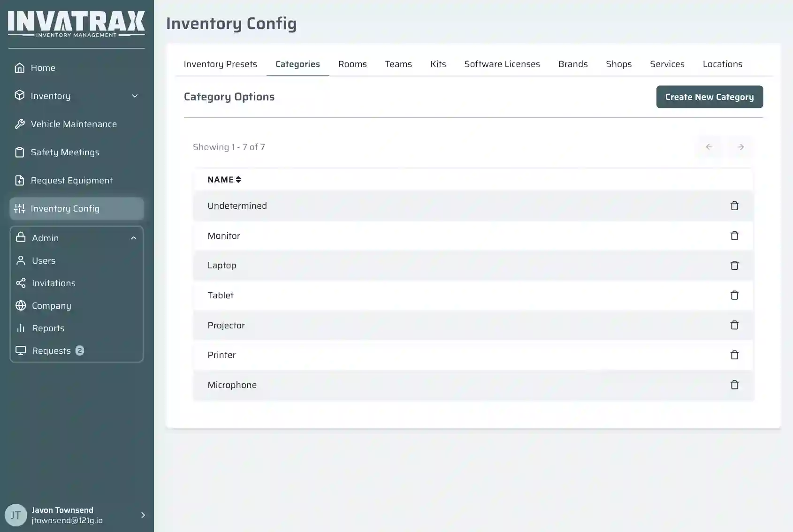Delete the Microphone category
The image size is (793, 532).
734,385
